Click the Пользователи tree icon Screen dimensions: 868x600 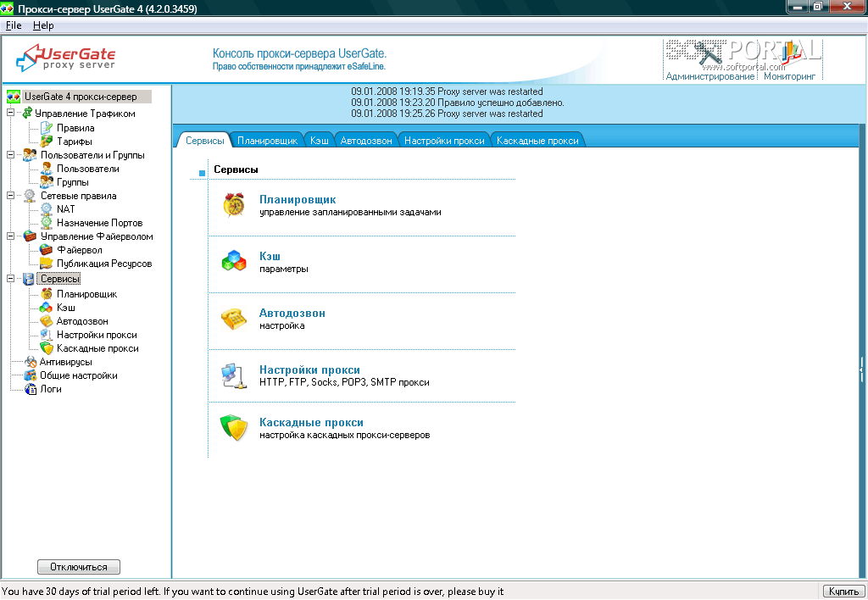coord(47,169)
